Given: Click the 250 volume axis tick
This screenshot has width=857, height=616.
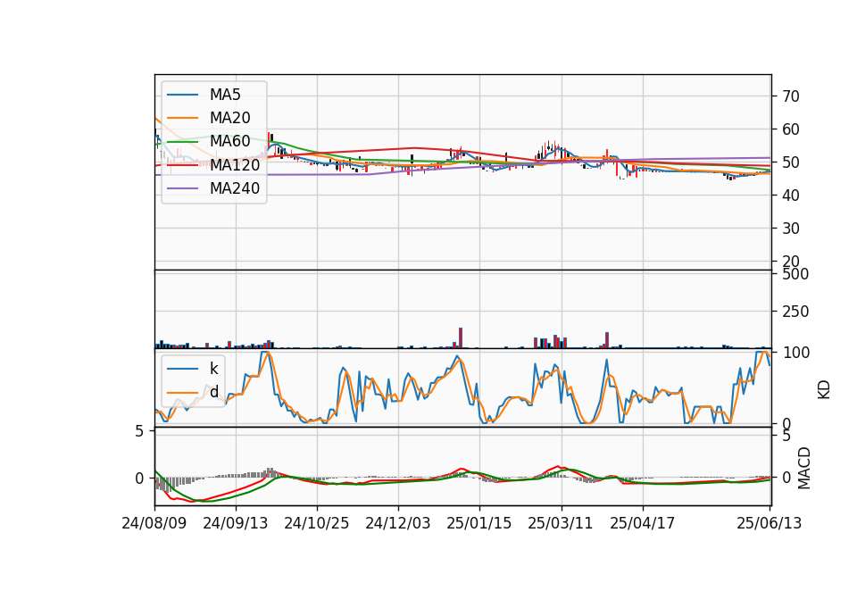Looking at the screenshot, I should tap(795, 312).
